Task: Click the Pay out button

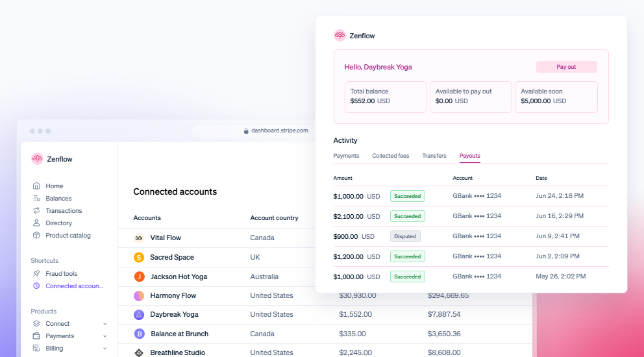Action: coord(566,67)
